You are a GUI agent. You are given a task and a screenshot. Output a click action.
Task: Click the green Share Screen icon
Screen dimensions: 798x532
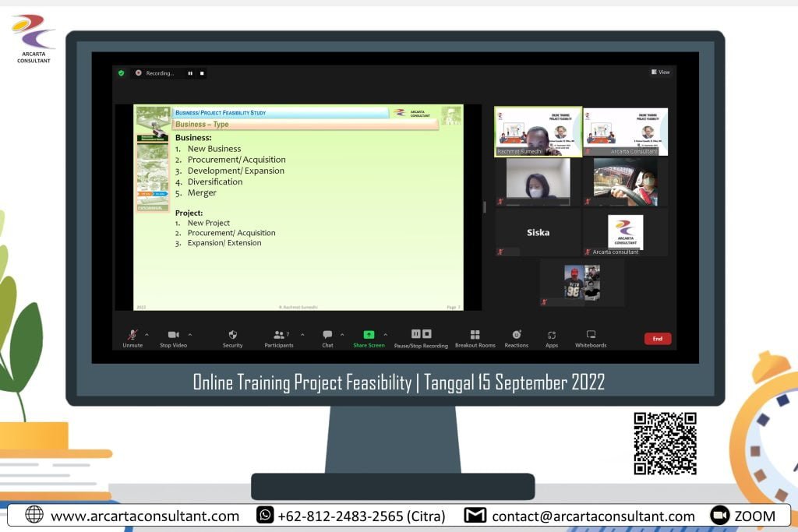click(369, 335)
